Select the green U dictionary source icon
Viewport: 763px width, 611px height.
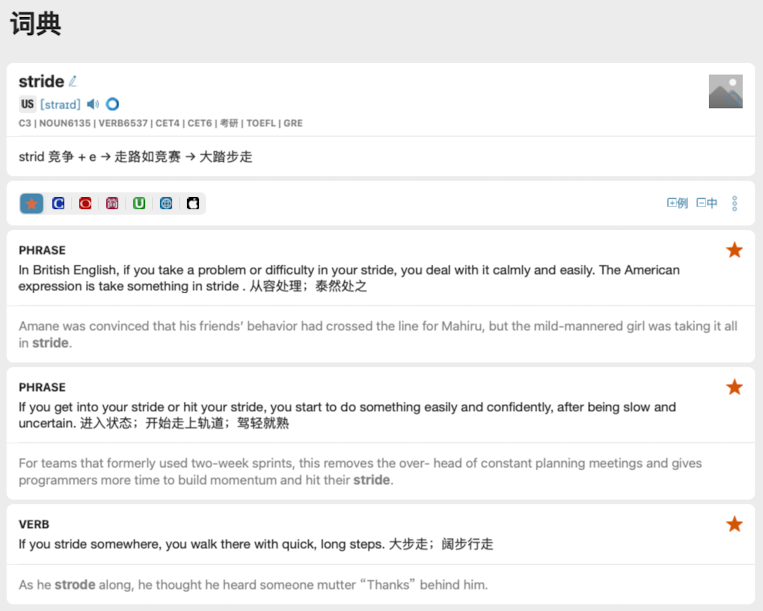tap(139, 204)
